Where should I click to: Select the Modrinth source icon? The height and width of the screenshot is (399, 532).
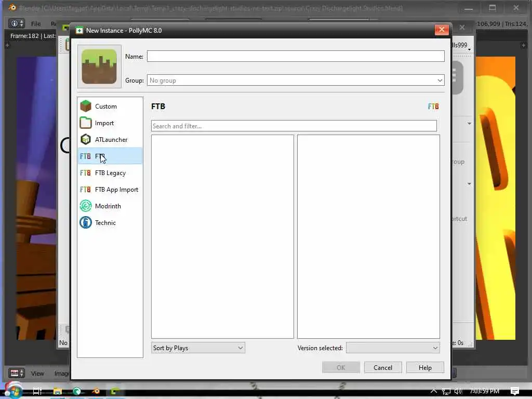[x=86, y=206]
